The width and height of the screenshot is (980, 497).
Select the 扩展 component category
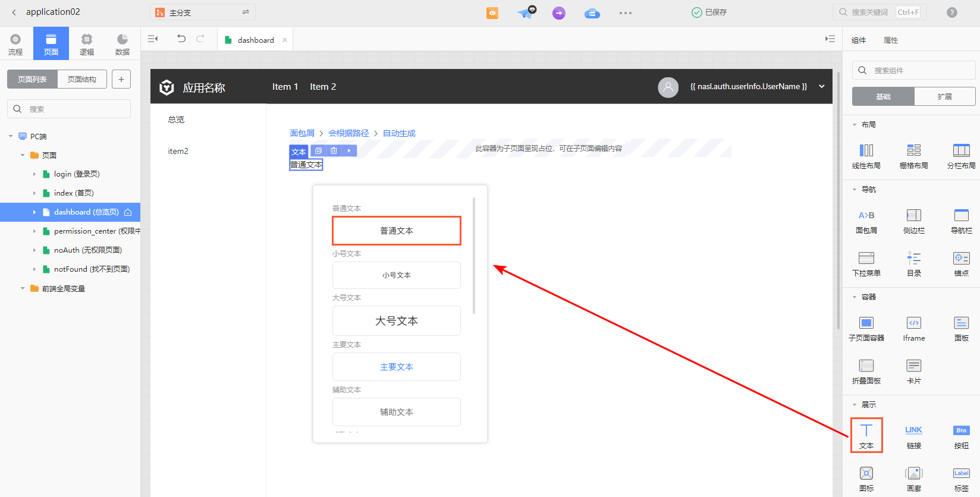click(945, 96)
